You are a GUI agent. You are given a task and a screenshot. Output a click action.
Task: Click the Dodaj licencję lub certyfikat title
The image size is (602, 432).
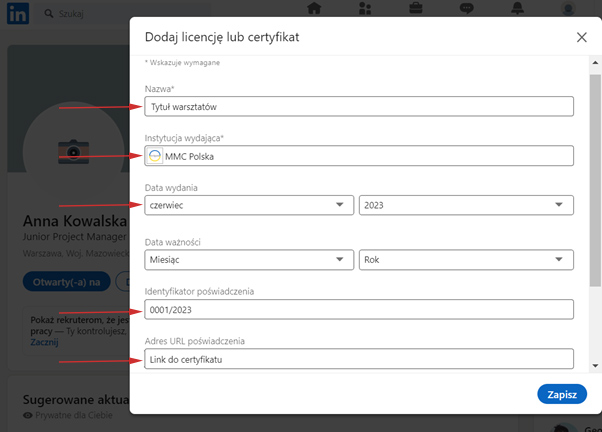coord(222,37)
